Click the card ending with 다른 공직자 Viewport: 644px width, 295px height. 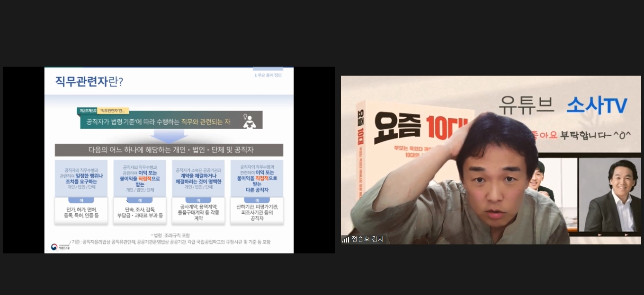click(257, 178)
